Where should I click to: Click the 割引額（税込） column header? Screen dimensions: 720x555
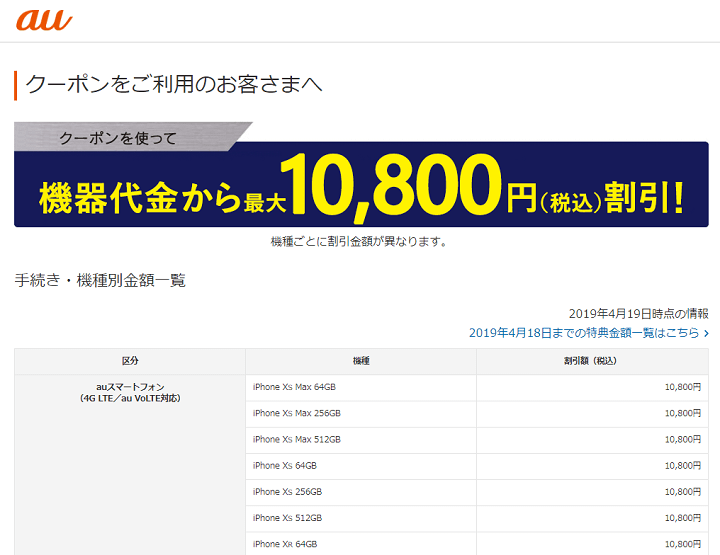[x=592, y=361]
